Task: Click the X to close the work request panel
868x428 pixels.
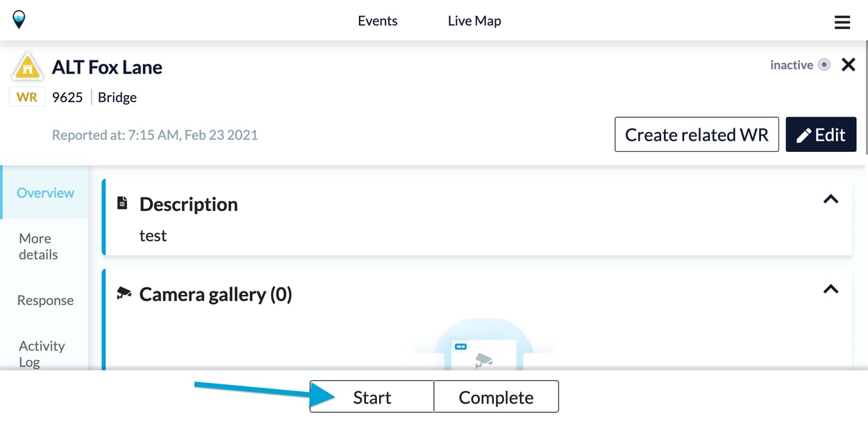Action: [848, 65]
